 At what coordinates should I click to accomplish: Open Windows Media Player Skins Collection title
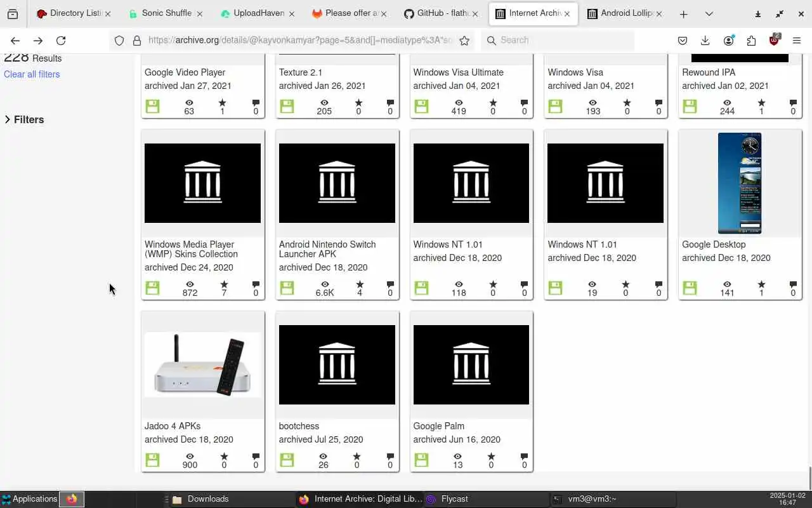191,249
